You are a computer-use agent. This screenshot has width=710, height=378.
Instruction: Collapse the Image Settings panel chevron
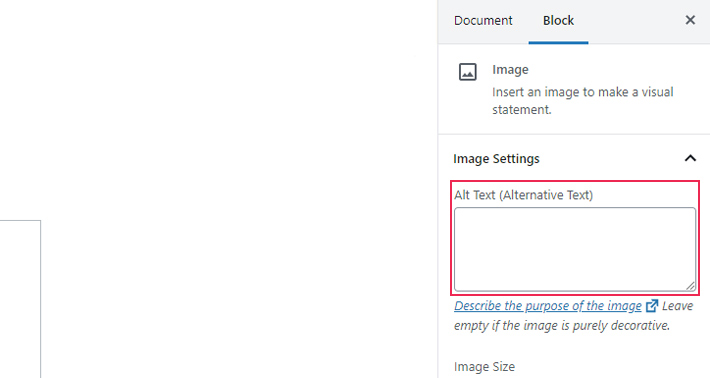tap(690, 158)
